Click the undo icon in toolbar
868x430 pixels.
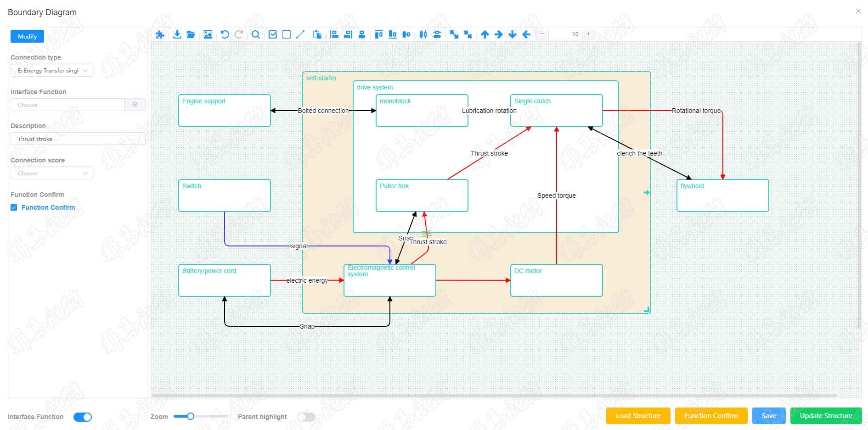225,34
